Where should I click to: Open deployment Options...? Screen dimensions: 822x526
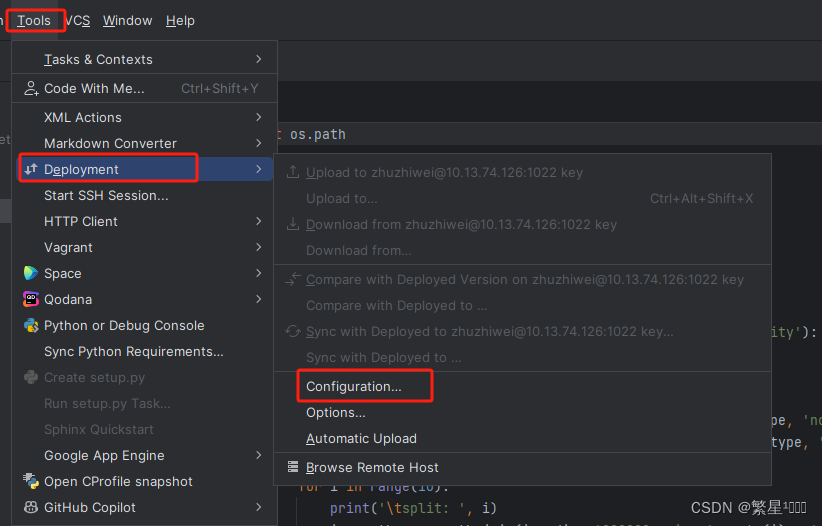tap(522, 413)
